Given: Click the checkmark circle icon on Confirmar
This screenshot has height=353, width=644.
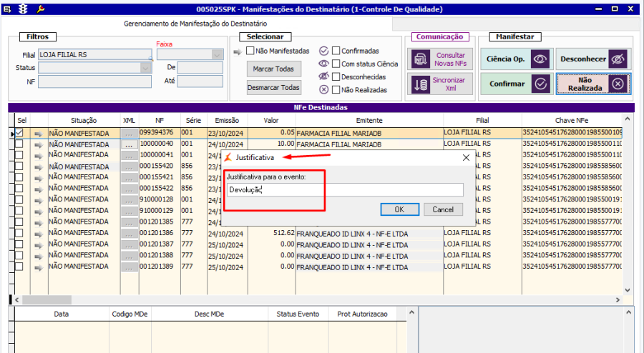Looking at the screenshot, I should point(540,84).
